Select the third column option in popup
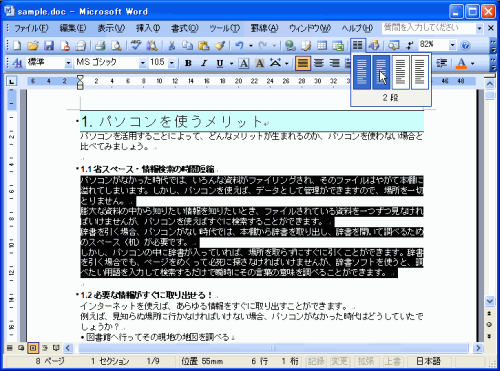 pos(401,72)
